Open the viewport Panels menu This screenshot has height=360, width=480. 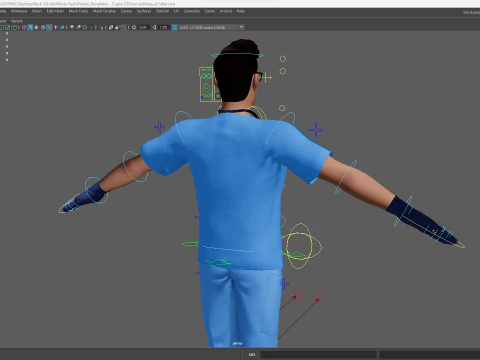click(16, 21)
